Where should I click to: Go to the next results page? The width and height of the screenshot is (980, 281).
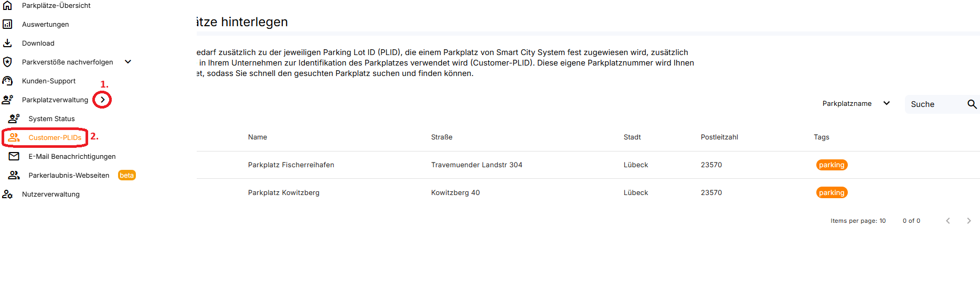point(968,221)
